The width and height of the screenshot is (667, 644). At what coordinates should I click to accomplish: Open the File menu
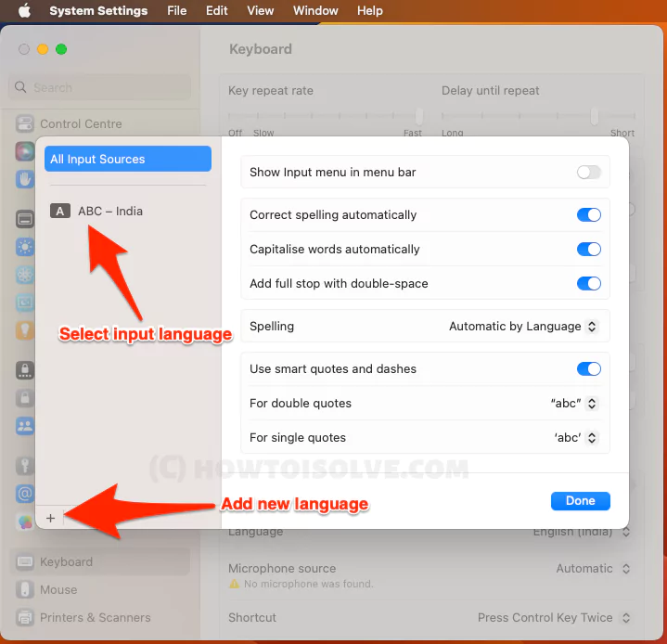(x=176, y=10)
